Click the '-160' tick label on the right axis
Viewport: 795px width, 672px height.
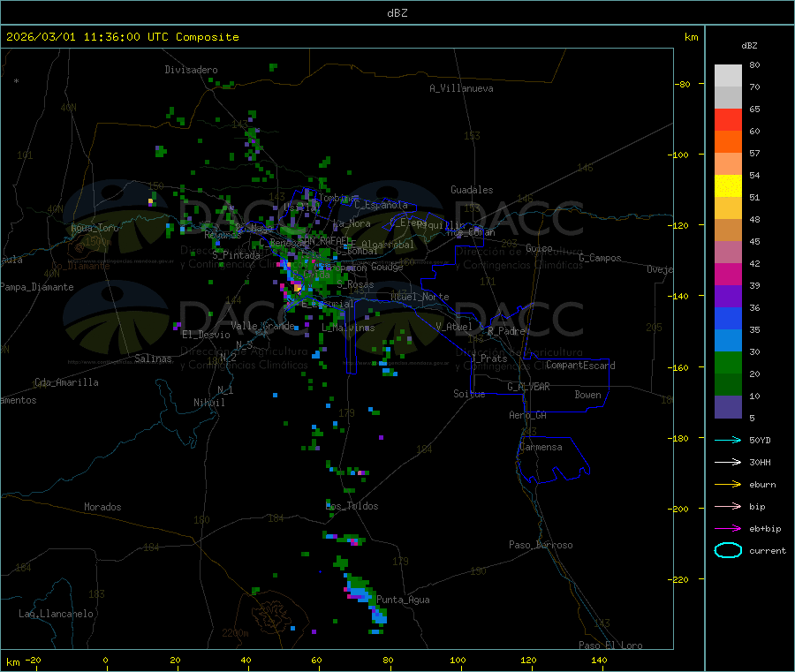[680, 367]
